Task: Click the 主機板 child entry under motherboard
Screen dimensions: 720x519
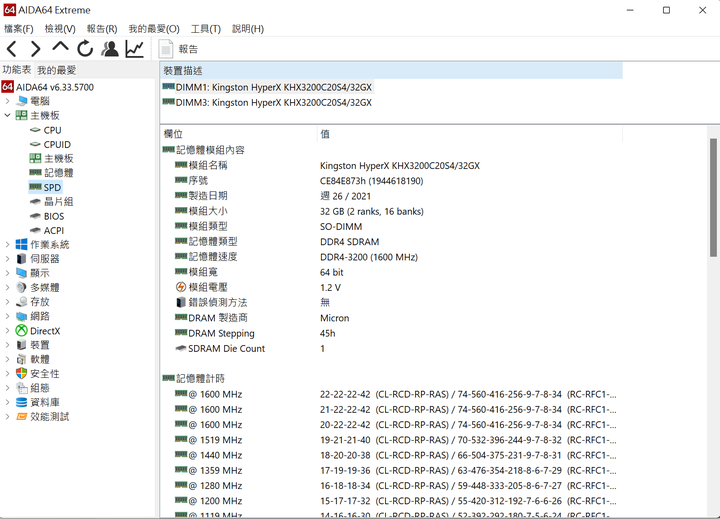Action: (x=51, y=158)
